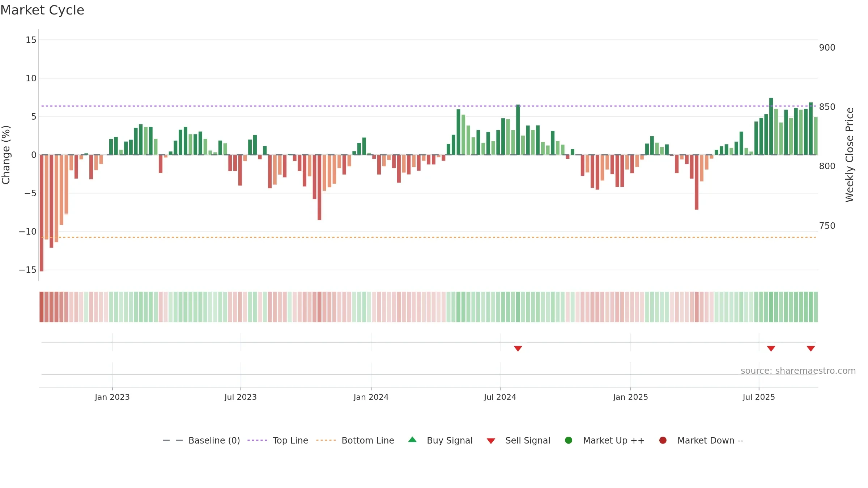Click the gray dashed Baseline legend sample
The image size is (868, 488).
[x=173, y=440]
